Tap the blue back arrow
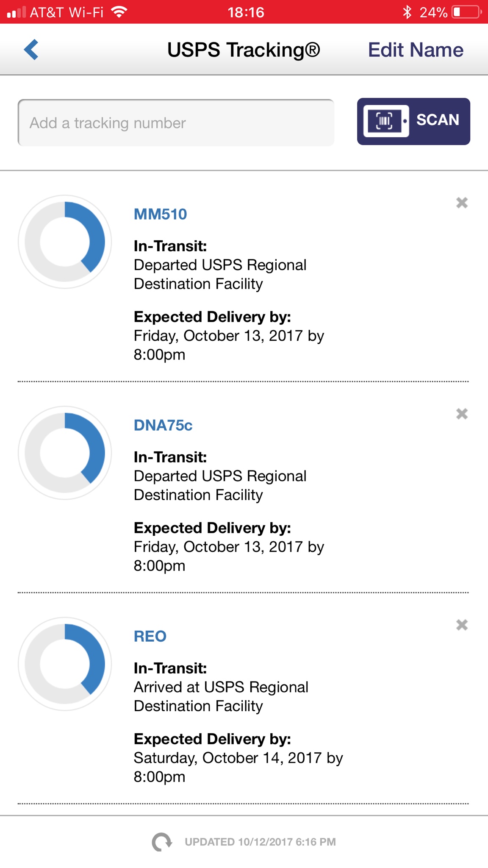 pyautogui.click(x=31, y=50)
